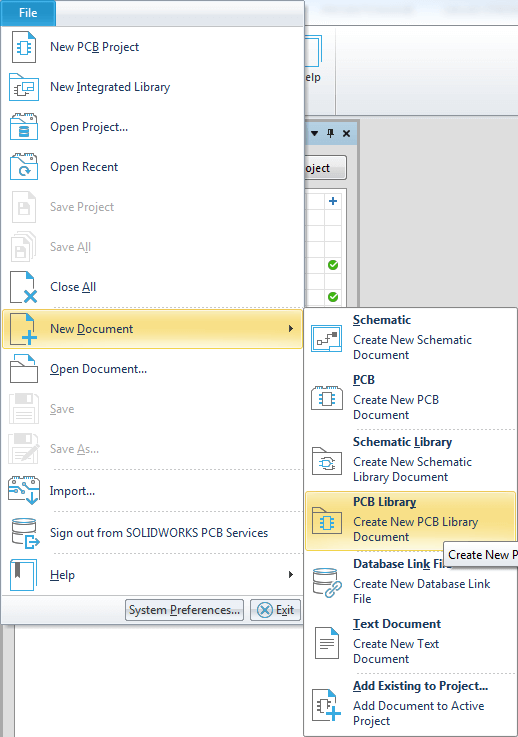Screen dimensions: 518x737
Task: Click the Database Link File chain icon
Action: [327, 583]
